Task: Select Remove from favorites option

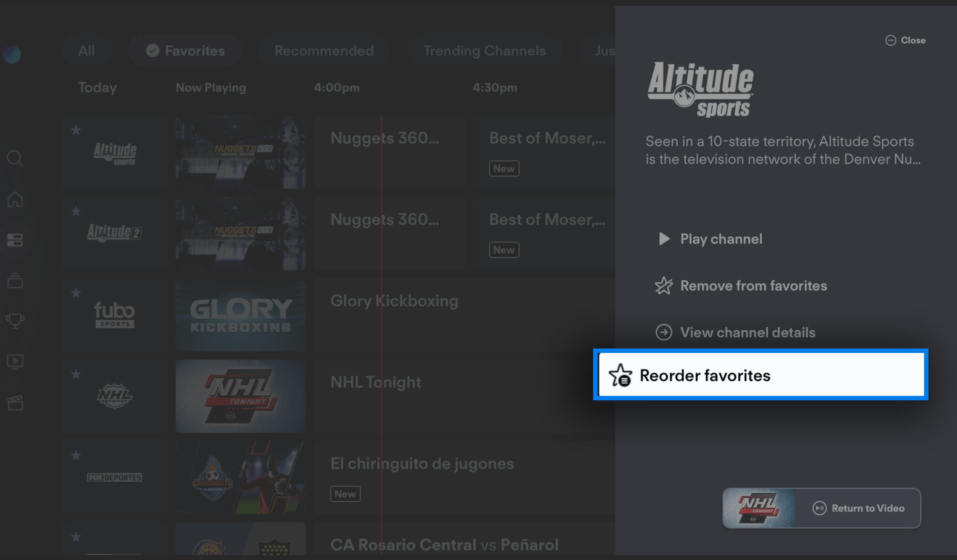Action: tap(754, 285)
